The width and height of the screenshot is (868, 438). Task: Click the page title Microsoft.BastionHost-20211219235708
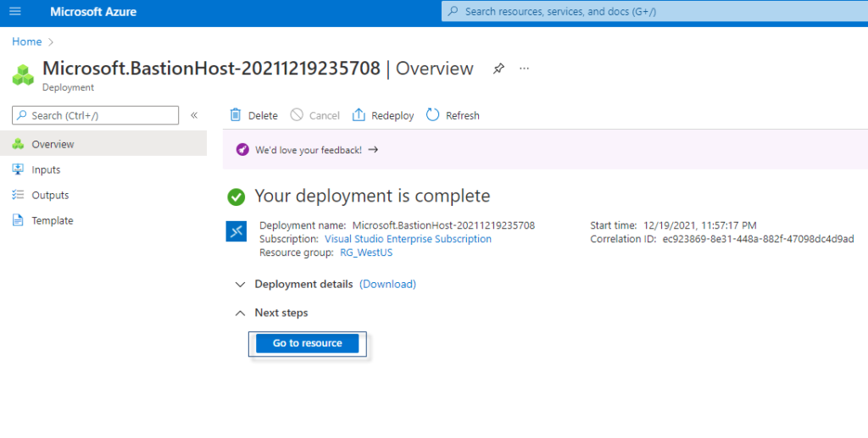pos(211,69)
